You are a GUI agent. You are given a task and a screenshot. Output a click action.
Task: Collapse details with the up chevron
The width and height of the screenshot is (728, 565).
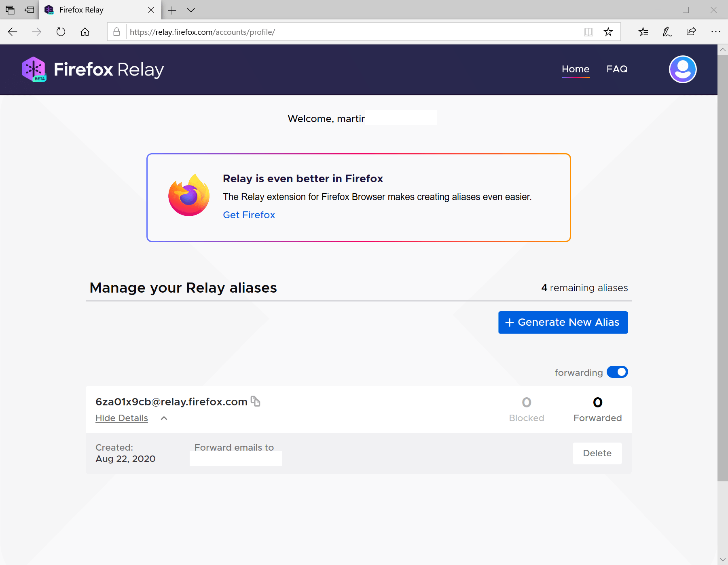pos(164,418)
